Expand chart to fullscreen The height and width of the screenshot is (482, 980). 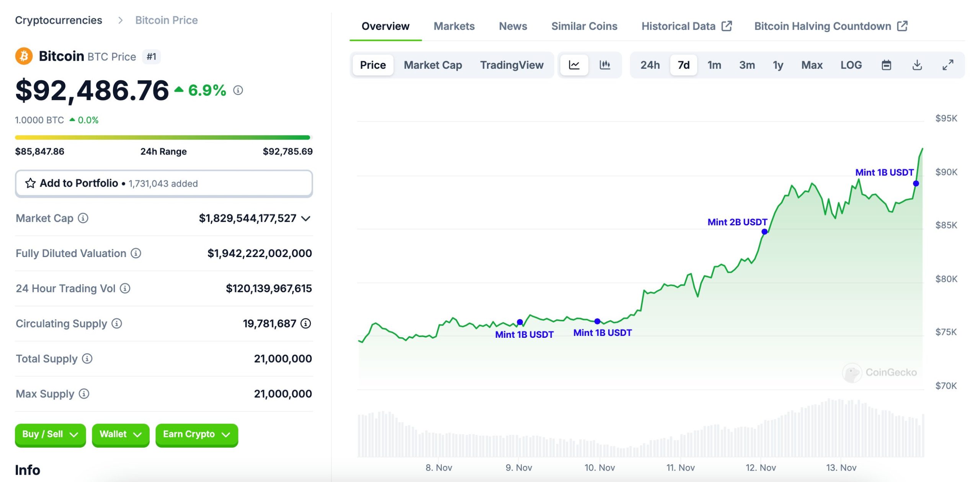947,65
